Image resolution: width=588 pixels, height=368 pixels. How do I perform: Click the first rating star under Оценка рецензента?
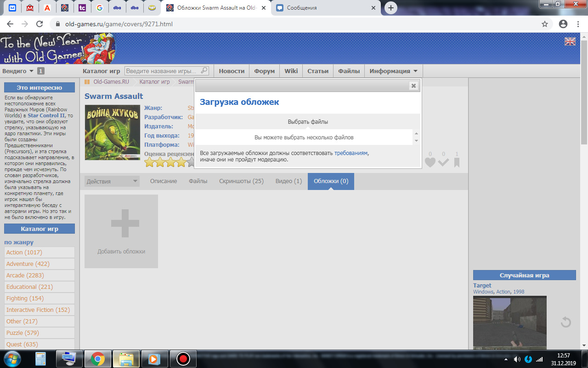tap(150, 162)
